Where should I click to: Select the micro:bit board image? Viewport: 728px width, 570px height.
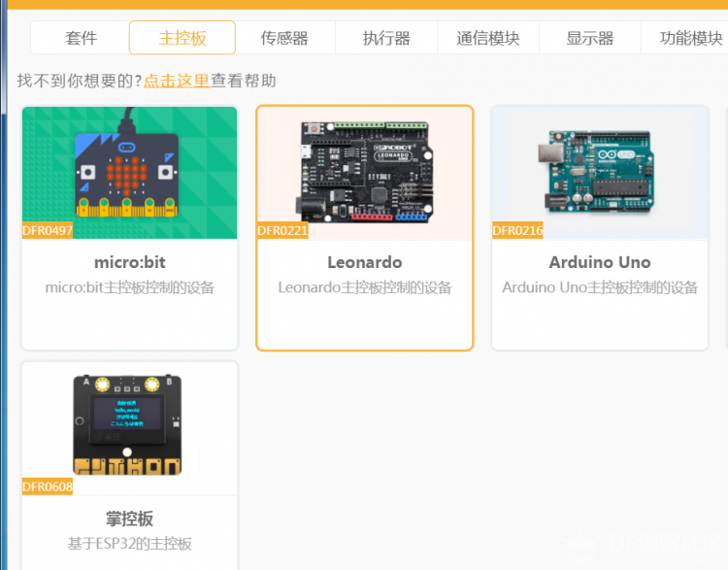129,173
